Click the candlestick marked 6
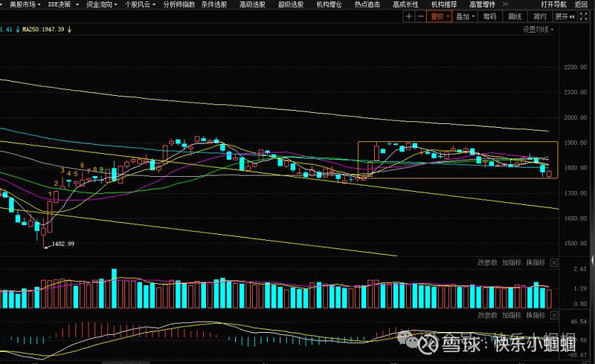595x364 pixels. click(x=83, y=181)
